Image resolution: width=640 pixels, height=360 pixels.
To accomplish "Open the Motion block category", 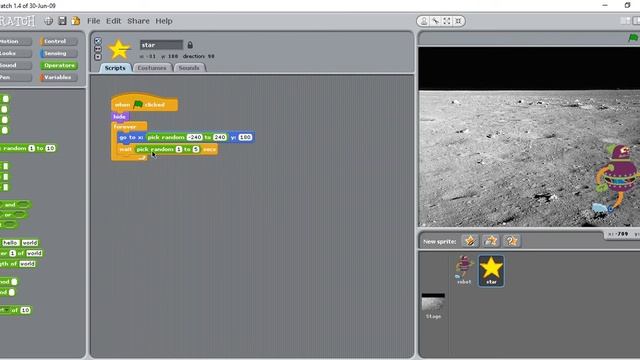I will coord(15,41).
